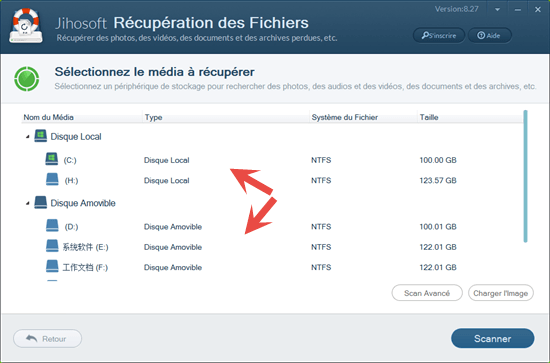Collapse the Disque Local group
550x363 pixels.
click(28, 137)
